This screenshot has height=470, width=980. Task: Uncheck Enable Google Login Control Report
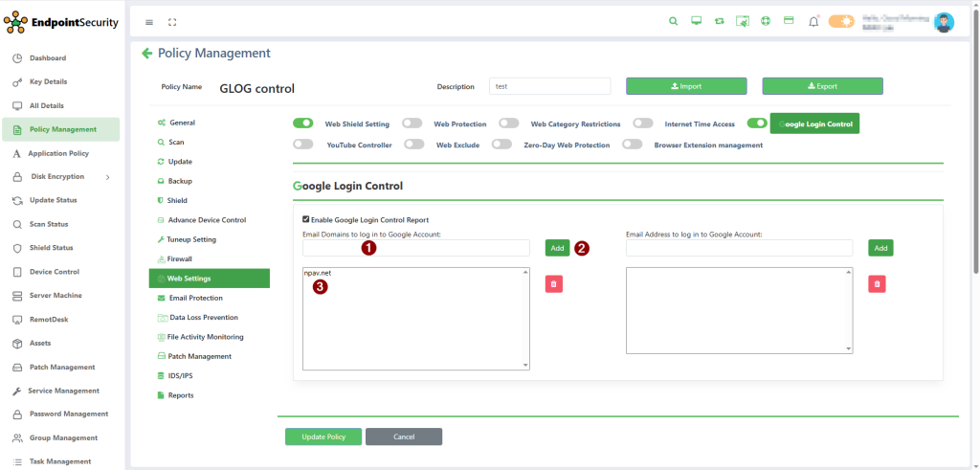click(x=306, y=219)
